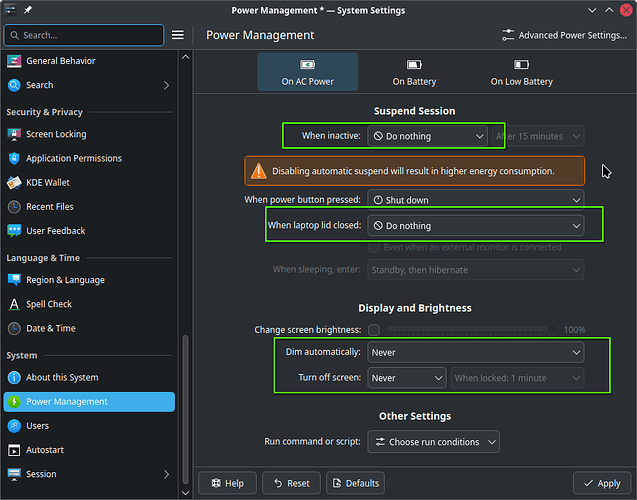This screenshot has width=637, height=500.
Task: Click the Defaults button
Action: [355, 483]
